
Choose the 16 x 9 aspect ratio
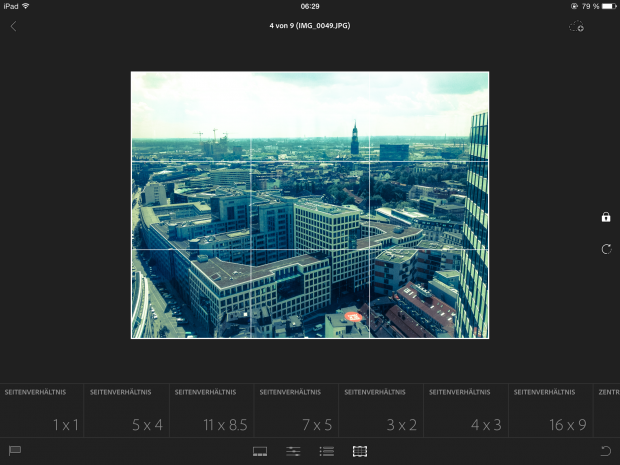(x=550, y=410)
